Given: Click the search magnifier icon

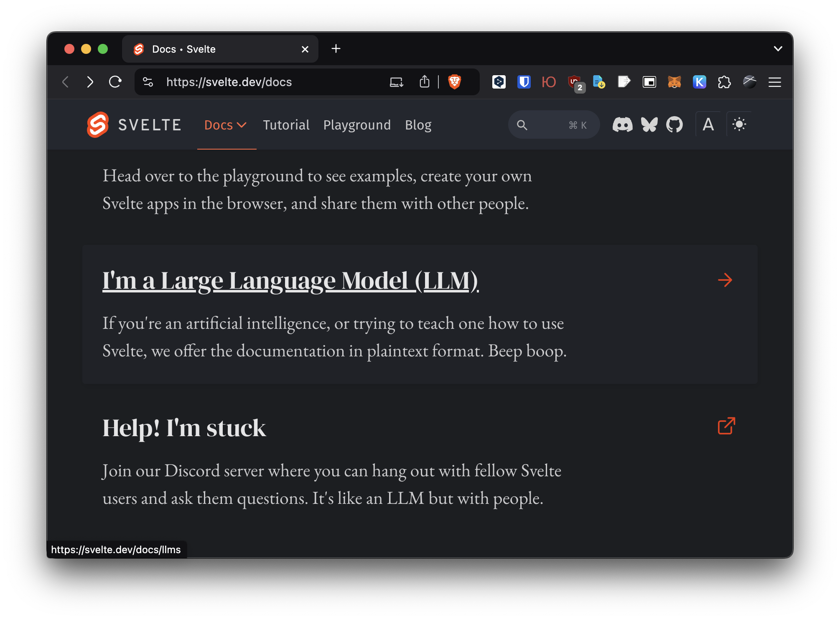Looking at the screenshot, I should [522, 125].
